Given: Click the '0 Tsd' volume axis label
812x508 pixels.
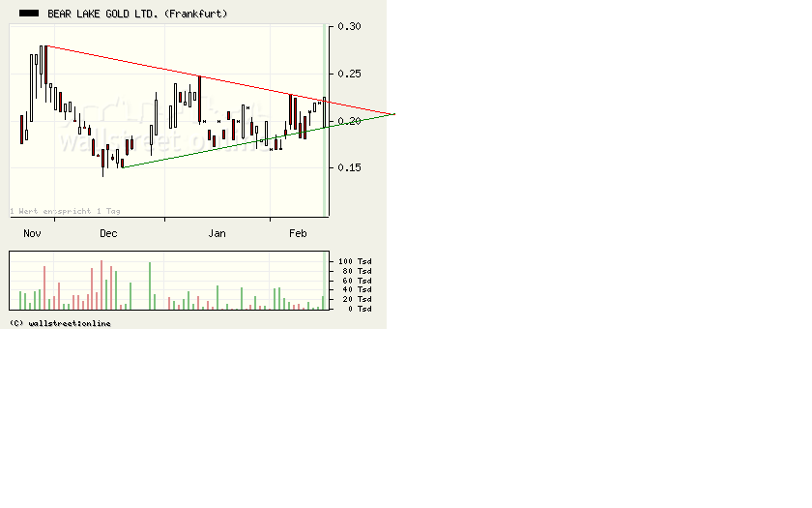Looking at the screenshot, I should [x=360, y=309].
